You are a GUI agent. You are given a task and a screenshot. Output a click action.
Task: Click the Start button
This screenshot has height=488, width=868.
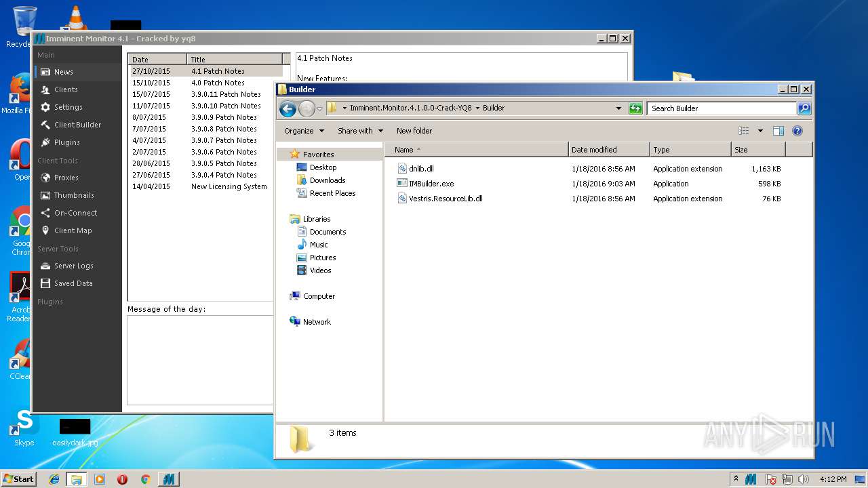click(18, 479)
